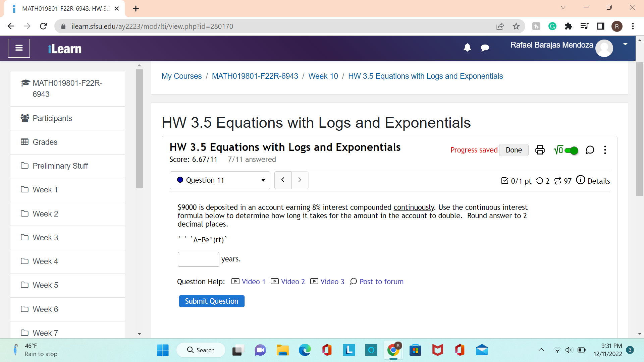Click the question Details info icon
Screen dimensions: 644x362
581,180
